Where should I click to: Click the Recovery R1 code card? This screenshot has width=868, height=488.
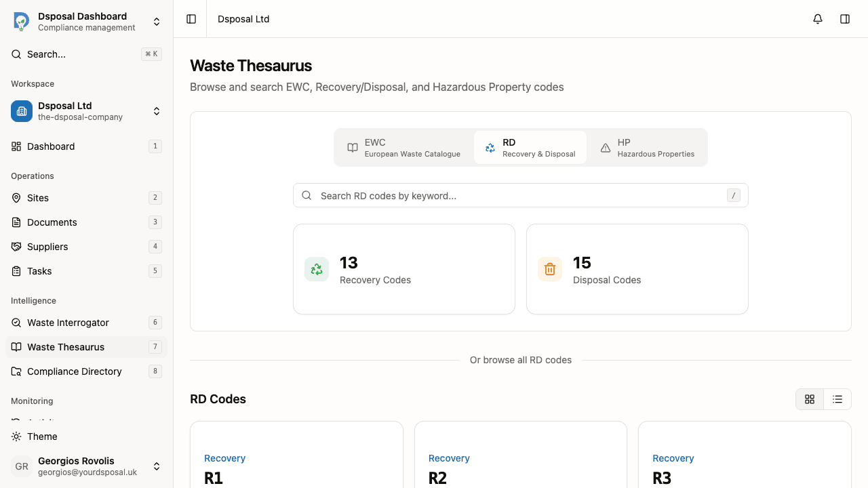click(x=296, y=468)
